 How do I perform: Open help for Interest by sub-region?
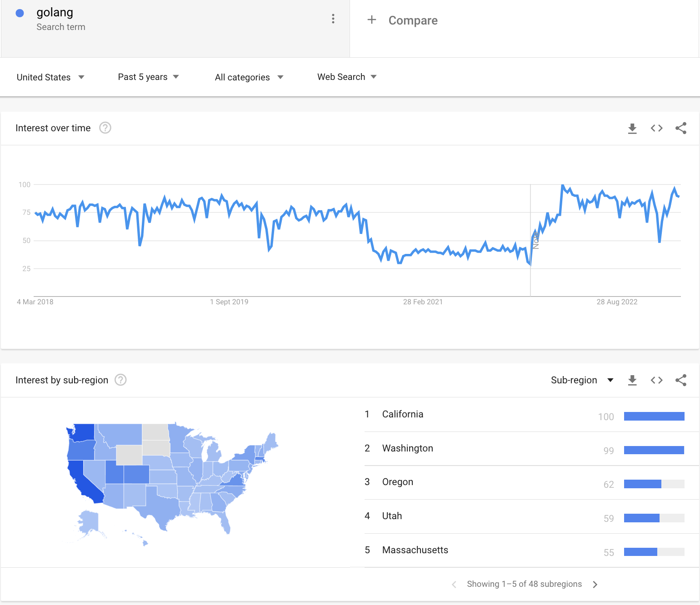(x=120, y=380)
